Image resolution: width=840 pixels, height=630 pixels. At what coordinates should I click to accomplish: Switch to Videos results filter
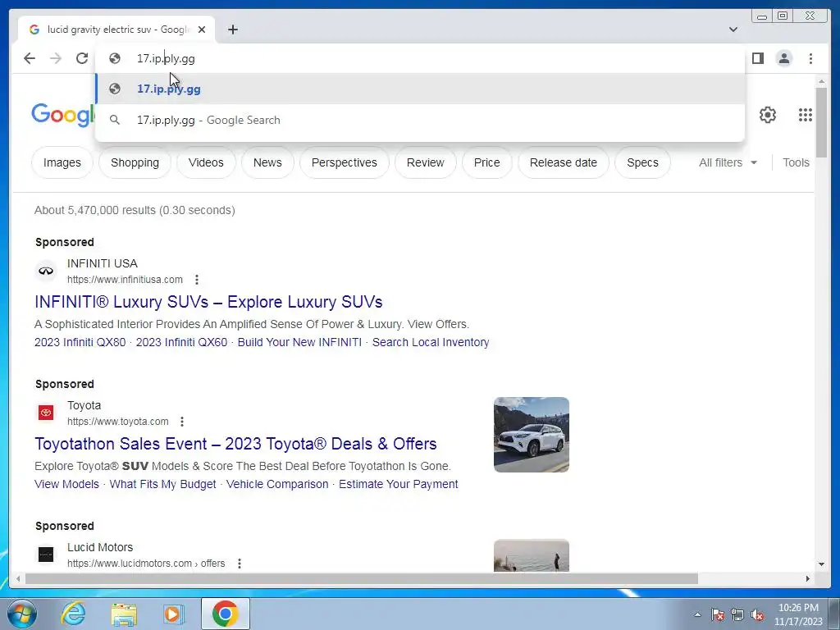click(x=206, y=162)
